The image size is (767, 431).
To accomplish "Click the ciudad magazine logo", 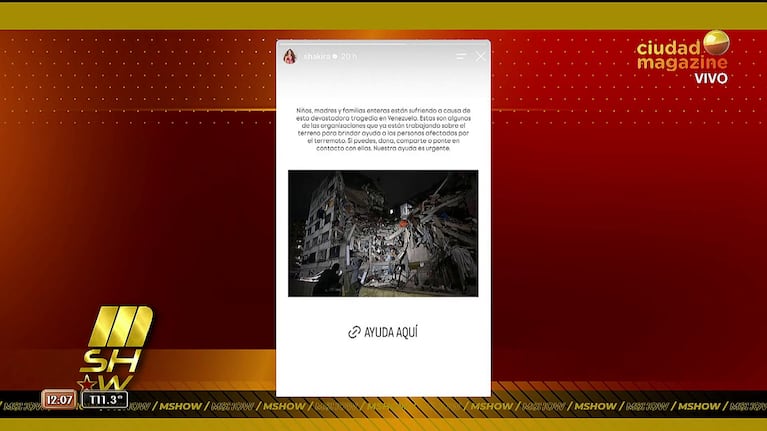I will (x=683, y=51).
